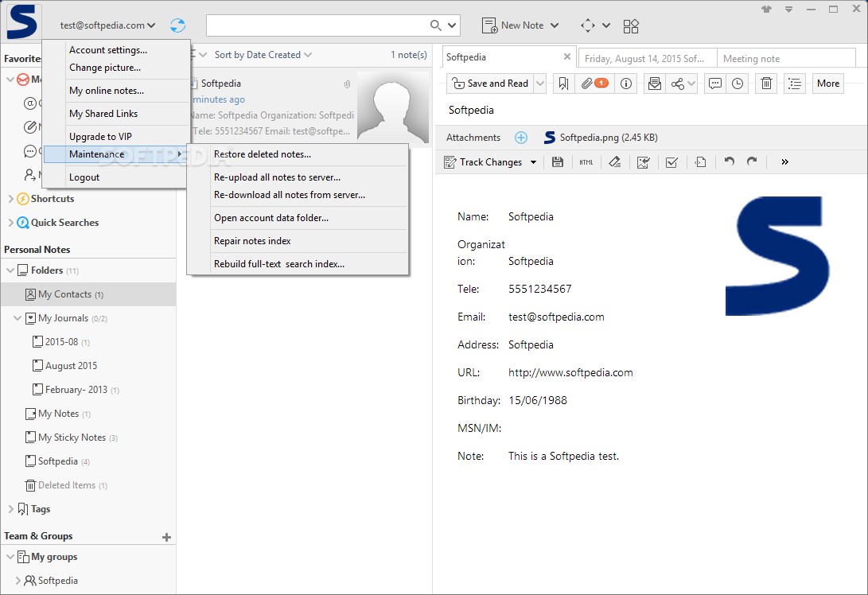Select Account settings... menu item

pyautogui.click(x=116, y=50)
